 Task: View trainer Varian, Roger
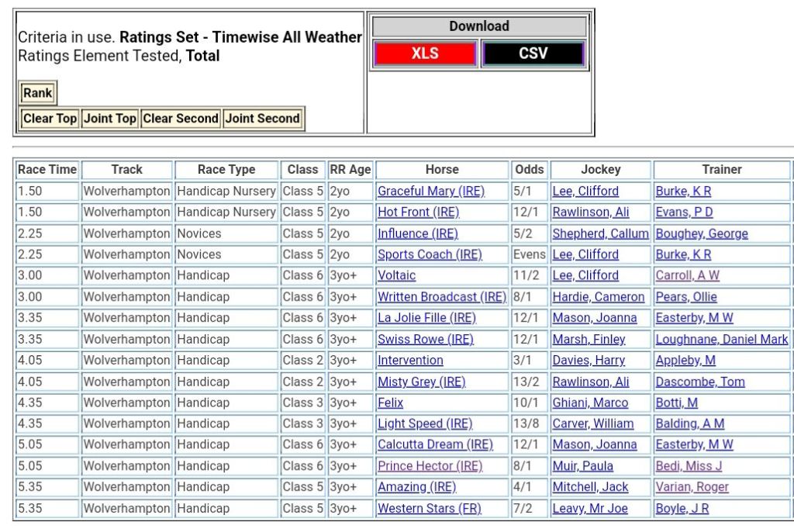coord(692,487)
